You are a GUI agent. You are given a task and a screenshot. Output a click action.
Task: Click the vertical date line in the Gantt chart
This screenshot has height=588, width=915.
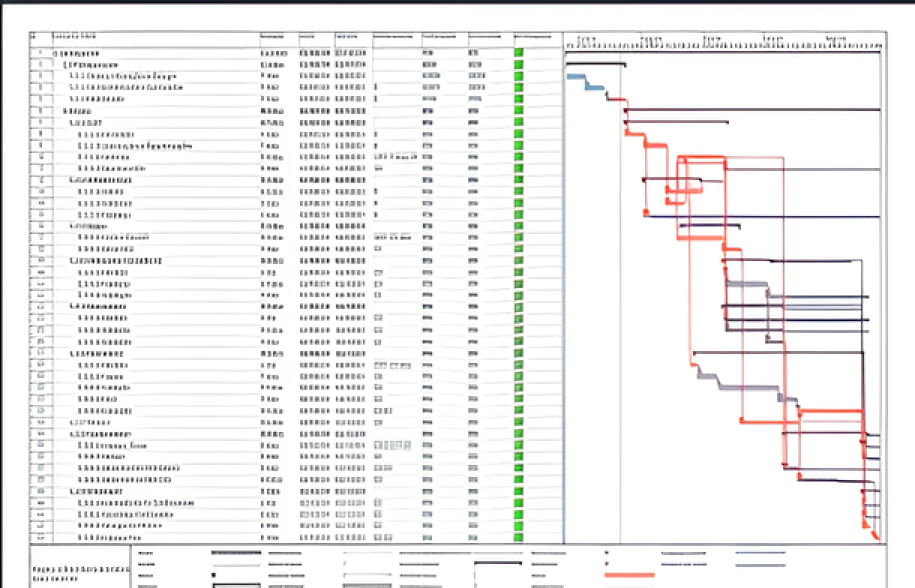click(x=621, y=300)
